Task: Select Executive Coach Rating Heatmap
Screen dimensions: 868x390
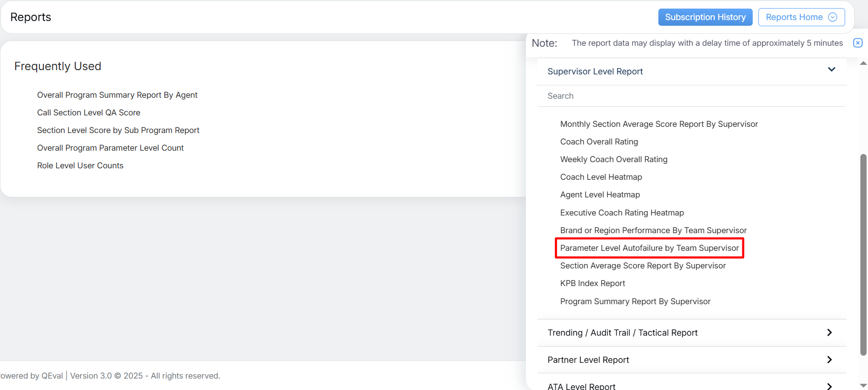Action: (622, 213)
